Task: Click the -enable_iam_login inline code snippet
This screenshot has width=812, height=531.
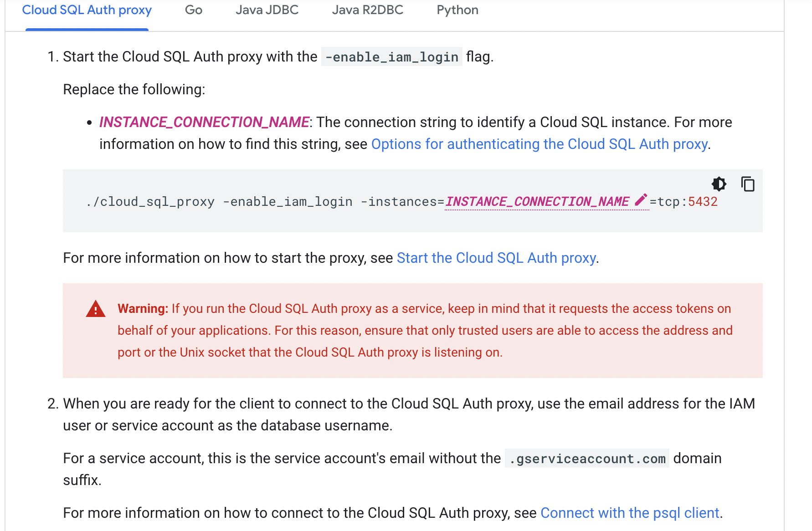Action: (391, 56)
